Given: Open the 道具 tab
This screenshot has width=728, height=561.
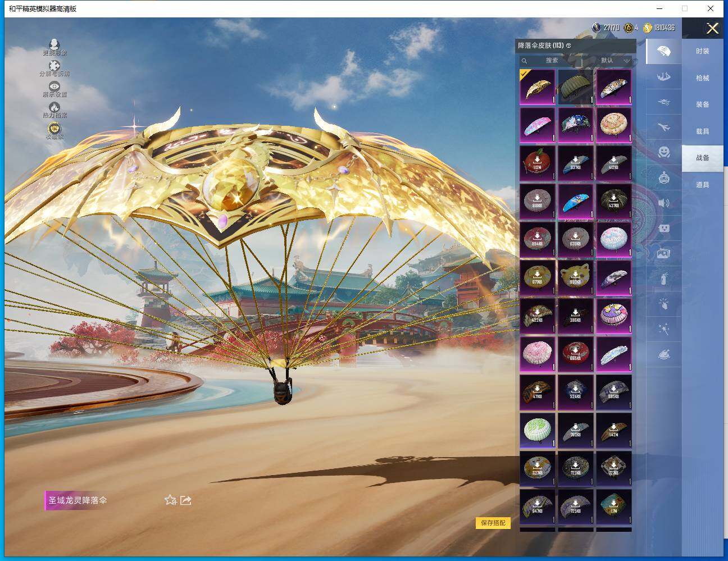Looking at the screenshot, I should (x=703, y=185).
